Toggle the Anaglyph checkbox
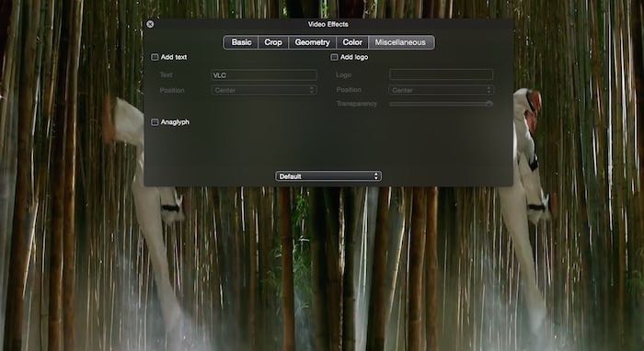644x351 pixels. coord(155,122)
